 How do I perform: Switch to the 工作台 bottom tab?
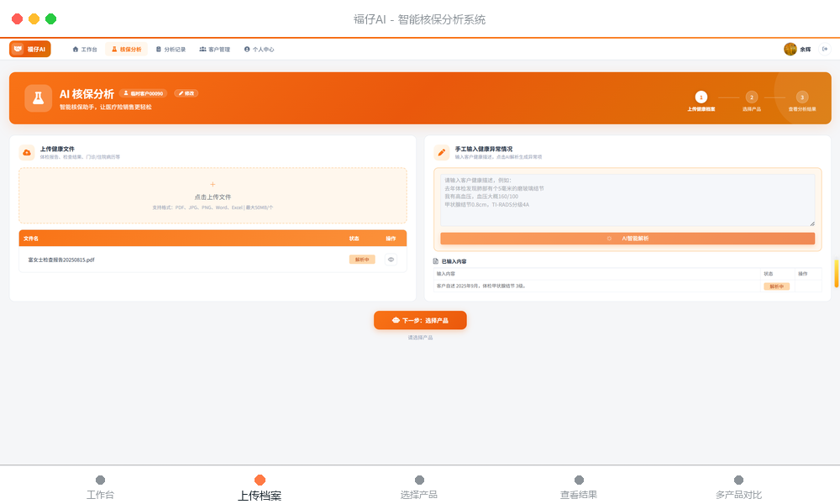pyautogui.click(x=100, y=489)
